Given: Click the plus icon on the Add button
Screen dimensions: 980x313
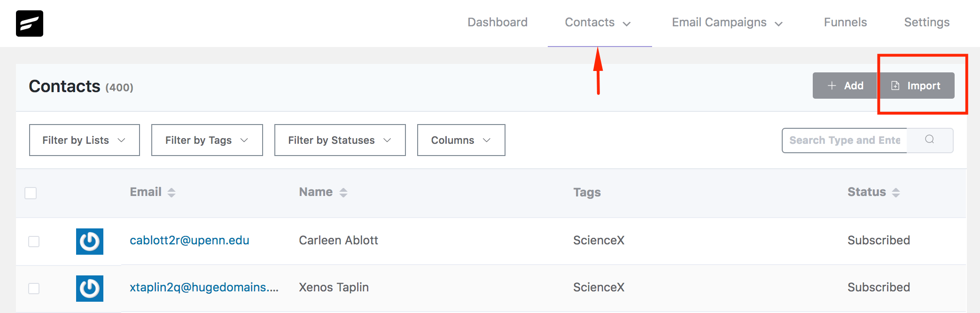Looking at the screenshot, I should coord(832,86).
